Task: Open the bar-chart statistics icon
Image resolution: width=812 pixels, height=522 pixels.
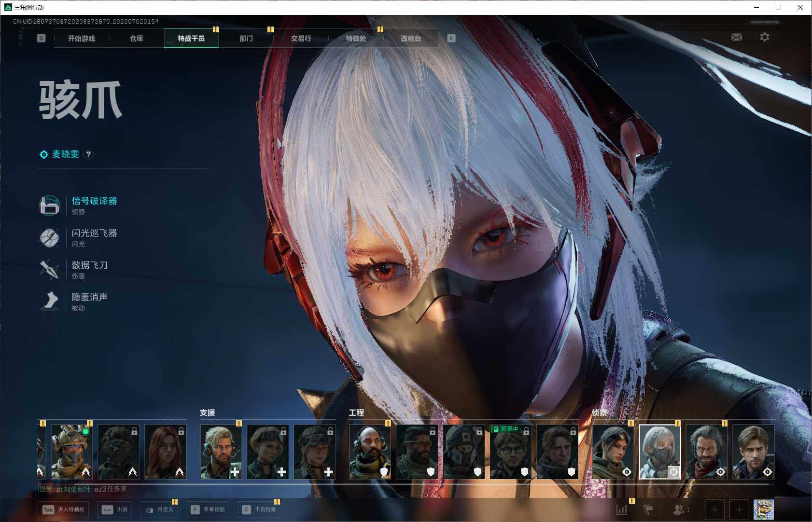Action: (622, 509)
